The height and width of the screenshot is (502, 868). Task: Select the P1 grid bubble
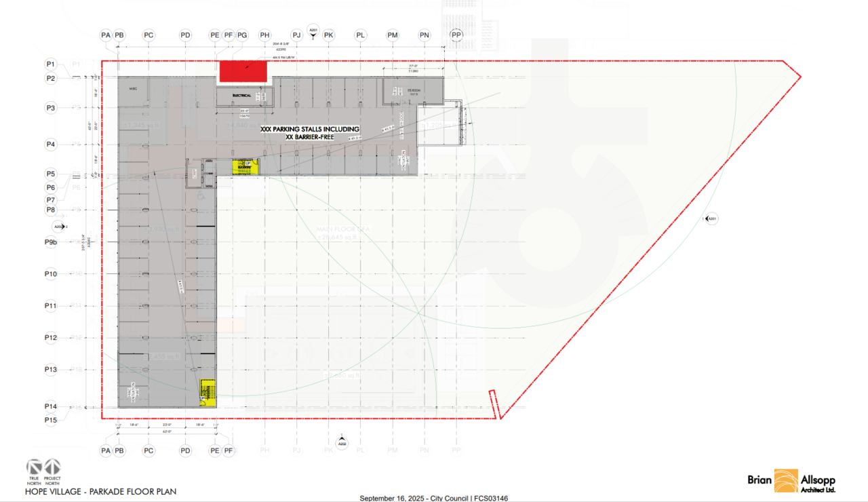point(51,64)
